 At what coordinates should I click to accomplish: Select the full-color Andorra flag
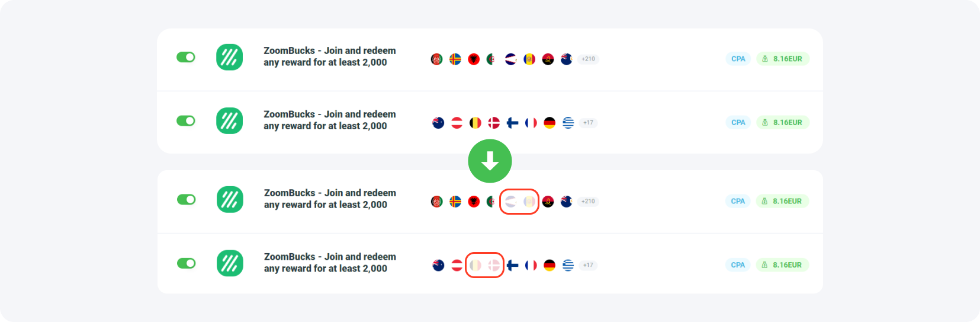(x=529, y=59)
